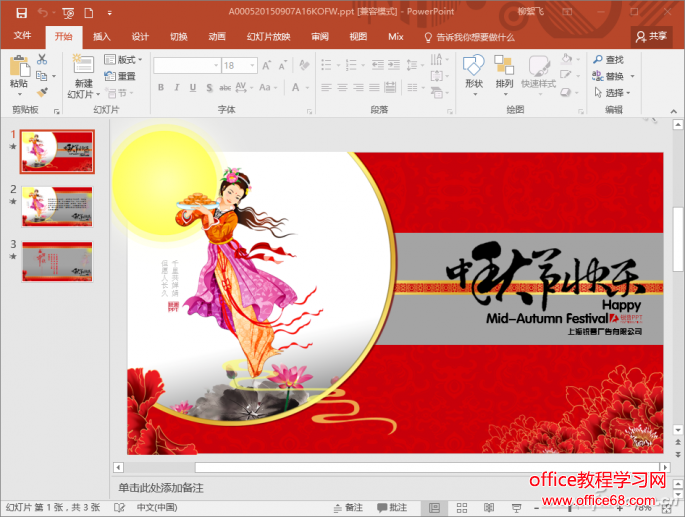This screenshot has width=685, height=517.
Task: Click the Find magnifier icon
Action: (598, 59)
